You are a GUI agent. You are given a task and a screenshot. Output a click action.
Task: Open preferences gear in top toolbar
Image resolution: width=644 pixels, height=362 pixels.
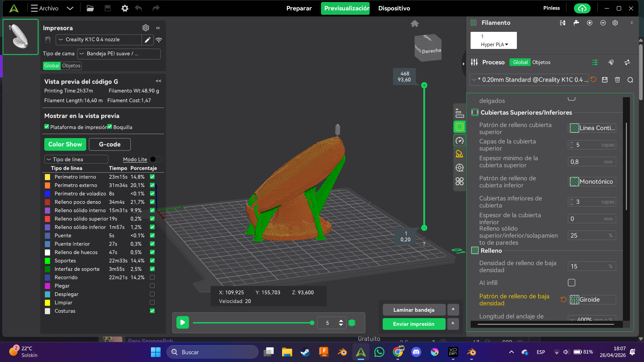125,8
